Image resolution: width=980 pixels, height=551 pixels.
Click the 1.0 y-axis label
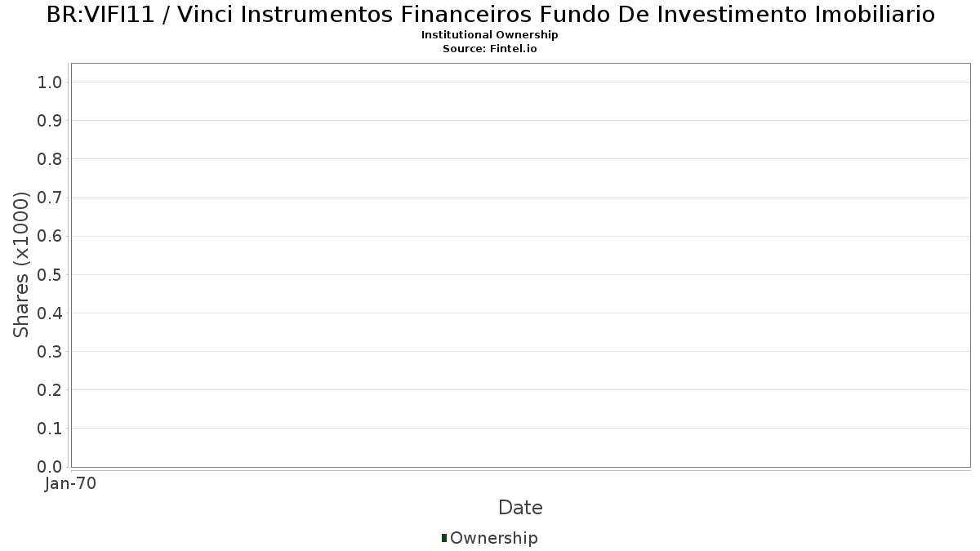(50, 82)
